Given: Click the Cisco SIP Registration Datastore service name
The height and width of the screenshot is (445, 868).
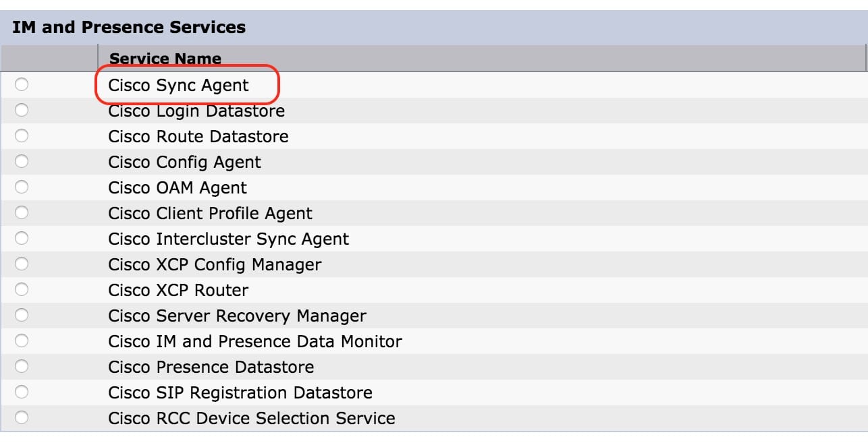Looking at the screenshot, I should 240,393.
